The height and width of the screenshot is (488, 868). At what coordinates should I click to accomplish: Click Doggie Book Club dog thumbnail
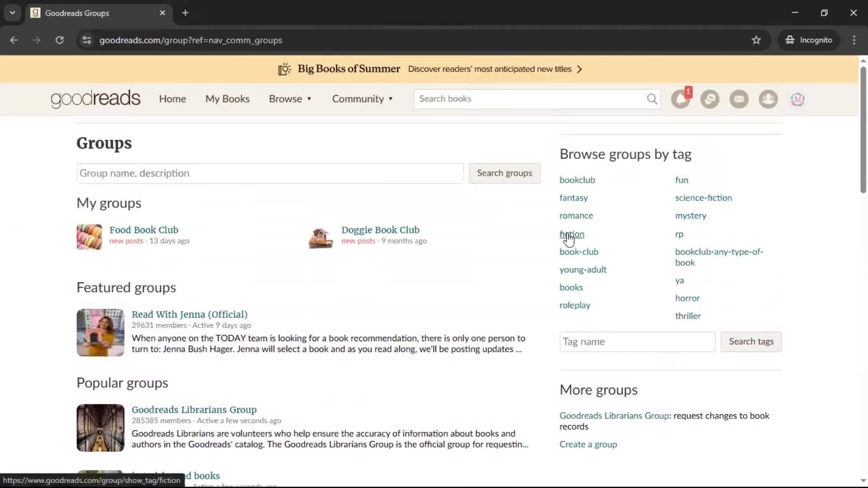pyautogui.click(x=321, y=238)
